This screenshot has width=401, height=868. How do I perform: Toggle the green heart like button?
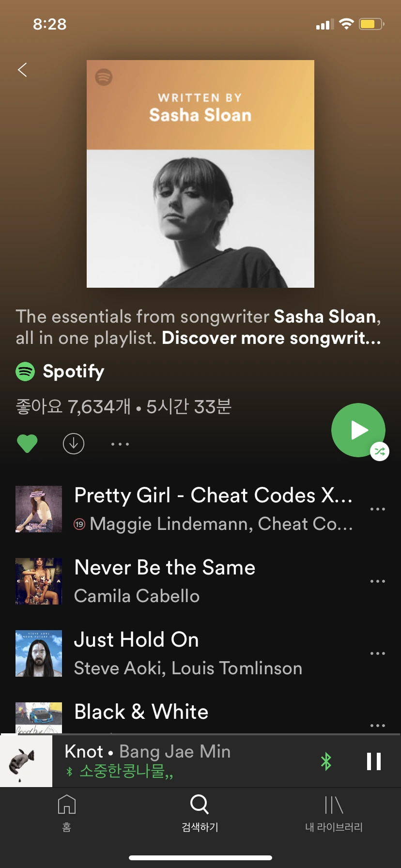(27, 444)
